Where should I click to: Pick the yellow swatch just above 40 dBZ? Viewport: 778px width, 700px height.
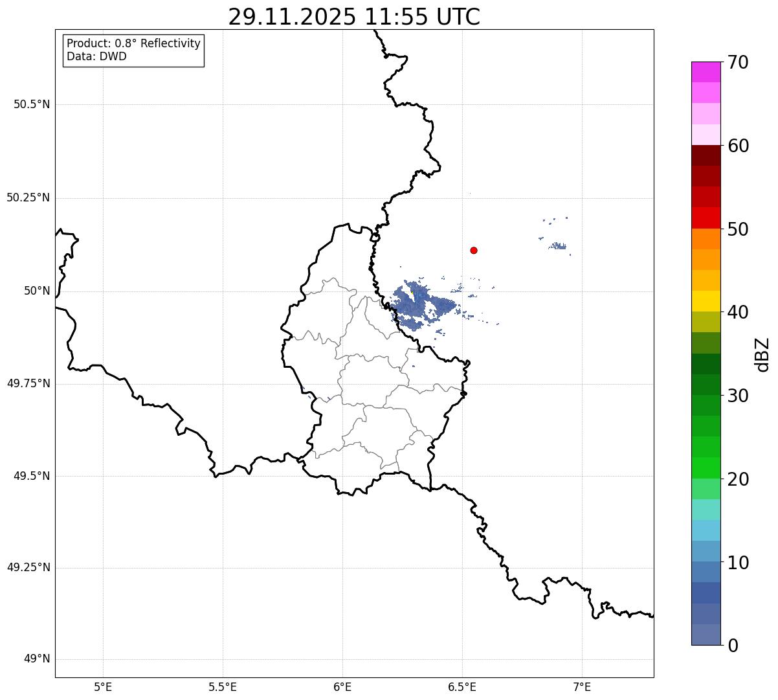tap(706, 301)
